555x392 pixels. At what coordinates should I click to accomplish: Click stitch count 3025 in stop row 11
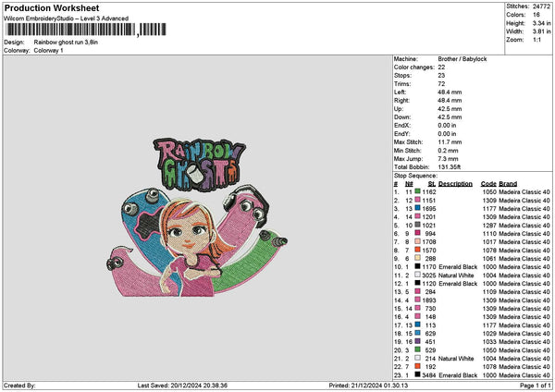click(x=429, y=275)
